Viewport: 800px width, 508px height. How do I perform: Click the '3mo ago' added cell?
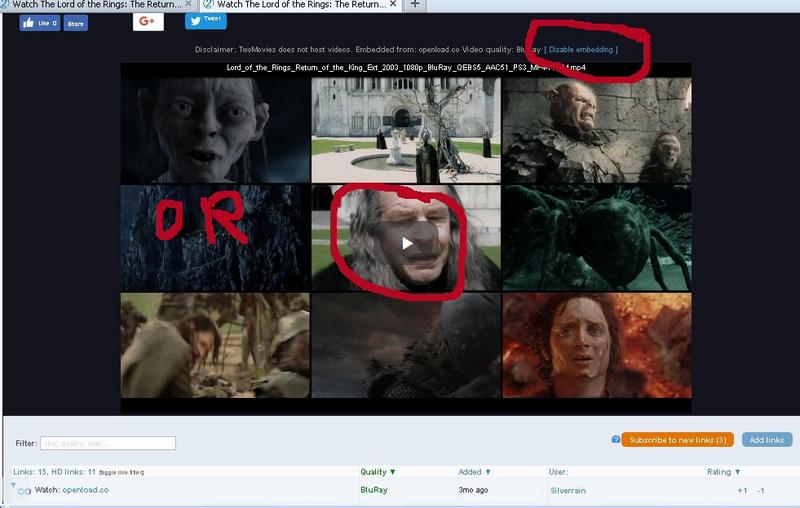(x=473, y=490)
